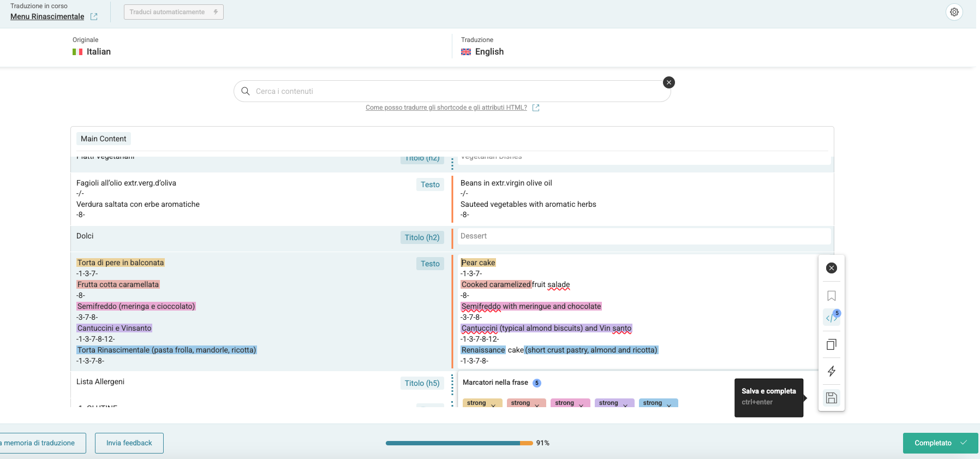Expand the pink strong marker tag
Image resolution: width=980 pixels, height=459 pixels.
[x=581, y=404]
